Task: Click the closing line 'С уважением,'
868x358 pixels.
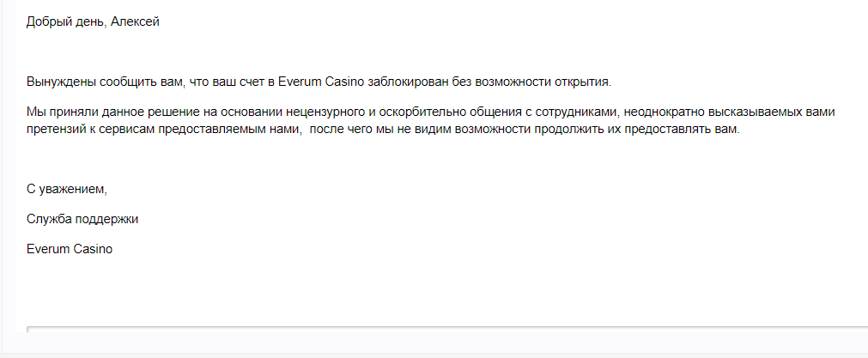Action: 66,189
